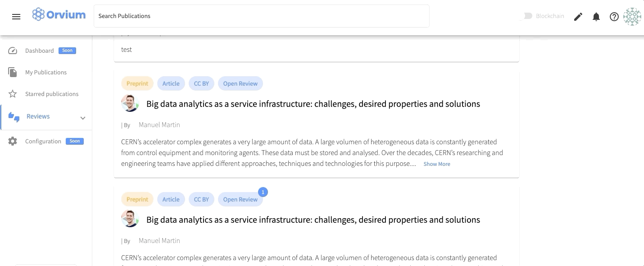Click the first publication's CC BY tag

point(201,83)
